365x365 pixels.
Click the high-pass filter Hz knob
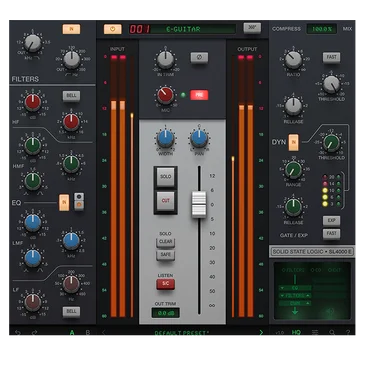(71, 60)
